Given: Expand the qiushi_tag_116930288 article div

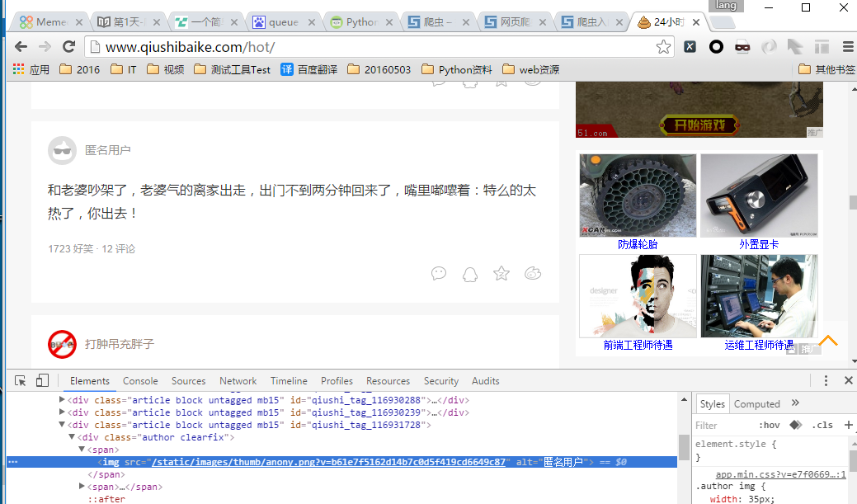Looking at the screenshot, I should (x=63, y=400).
